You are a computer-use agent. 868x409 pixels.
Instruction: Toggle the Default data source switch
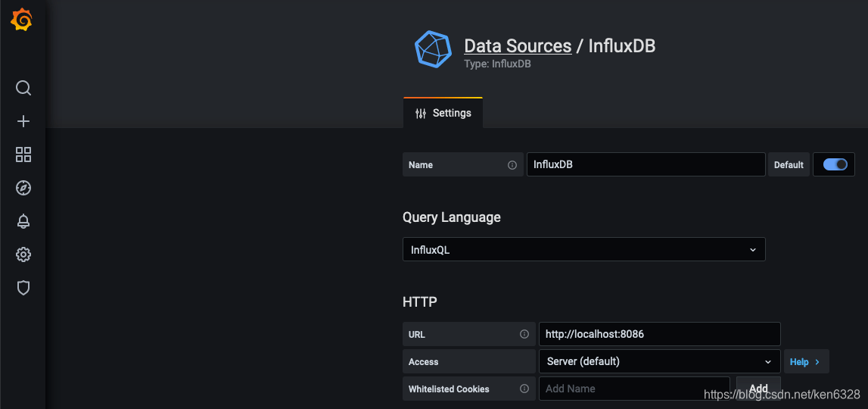835,164
